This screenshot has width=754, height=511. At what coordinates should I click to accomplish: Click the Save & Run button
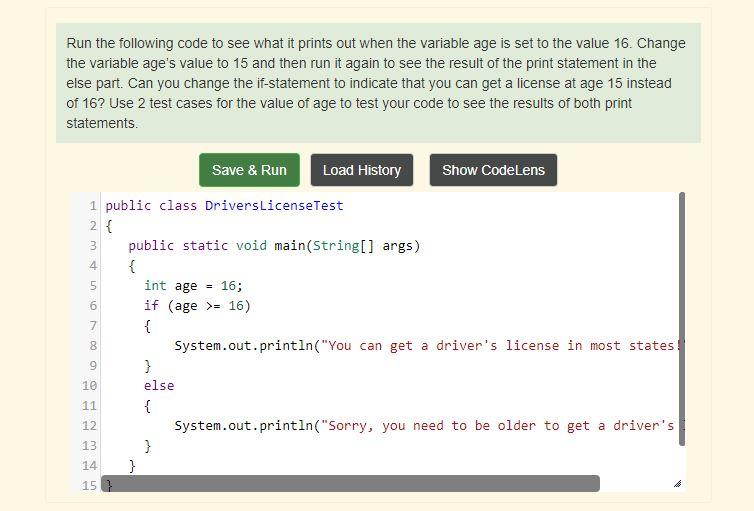249,170
